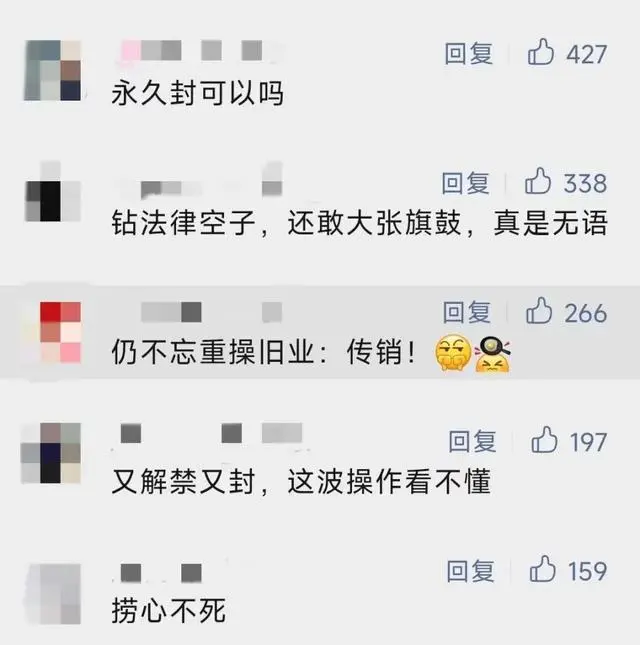Tap the smirking emoji in 传销 comment

pyautogui.click(x=453, y=353)
